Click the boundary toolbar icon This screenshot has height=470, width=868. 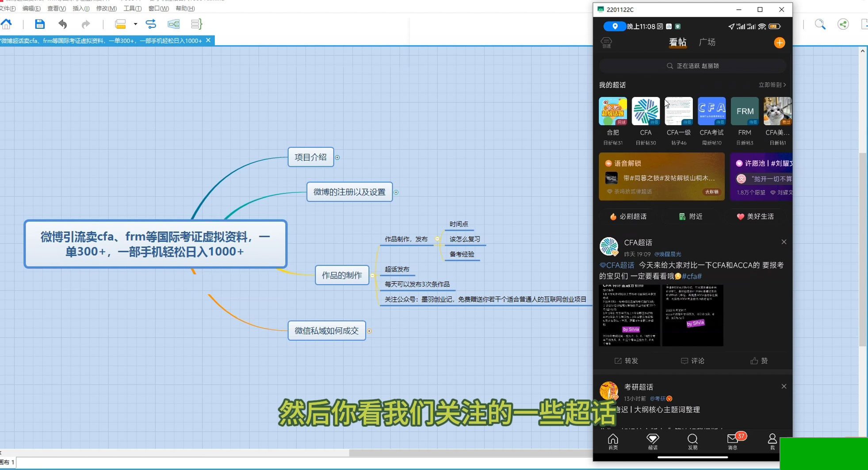pos(173,24)
